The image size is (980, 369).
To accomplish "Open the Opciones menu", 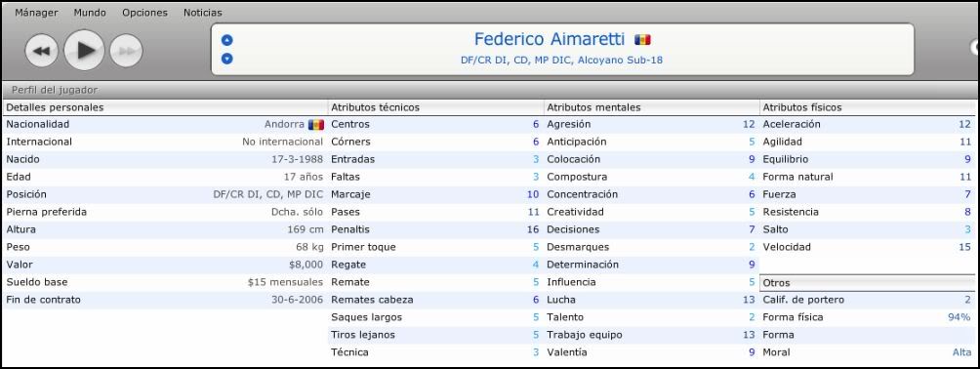I will tap(145, 13).
